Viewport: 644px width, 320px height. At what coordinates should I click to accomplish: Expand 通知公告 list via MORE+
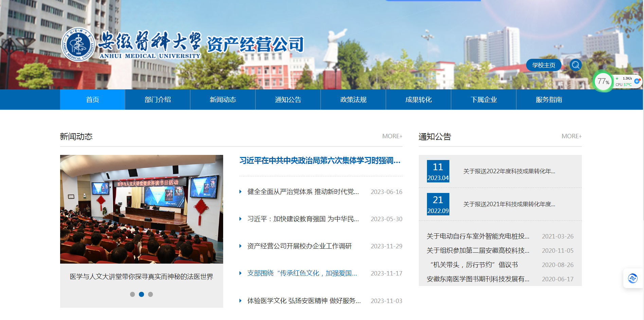pos(571,136)
